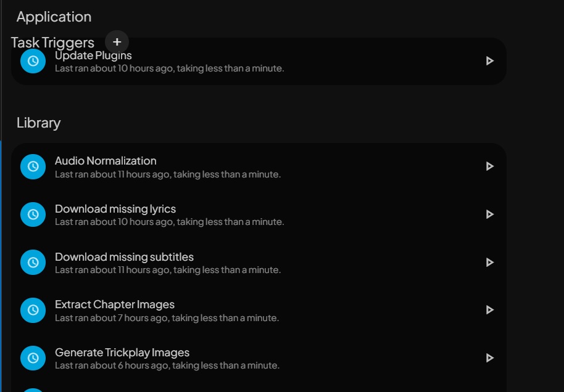Viewport: 564px width, 392px height.
Task: Click the Extract Chapter Images clock icon
Action: [33, 310]
